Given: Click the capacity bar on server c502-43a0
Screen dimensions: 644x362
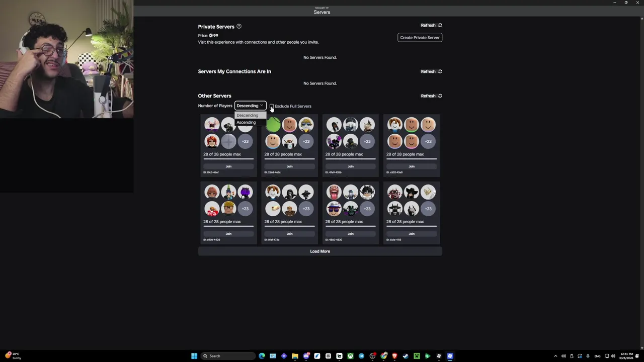Looking at the screenshot, I should (412, 159).
